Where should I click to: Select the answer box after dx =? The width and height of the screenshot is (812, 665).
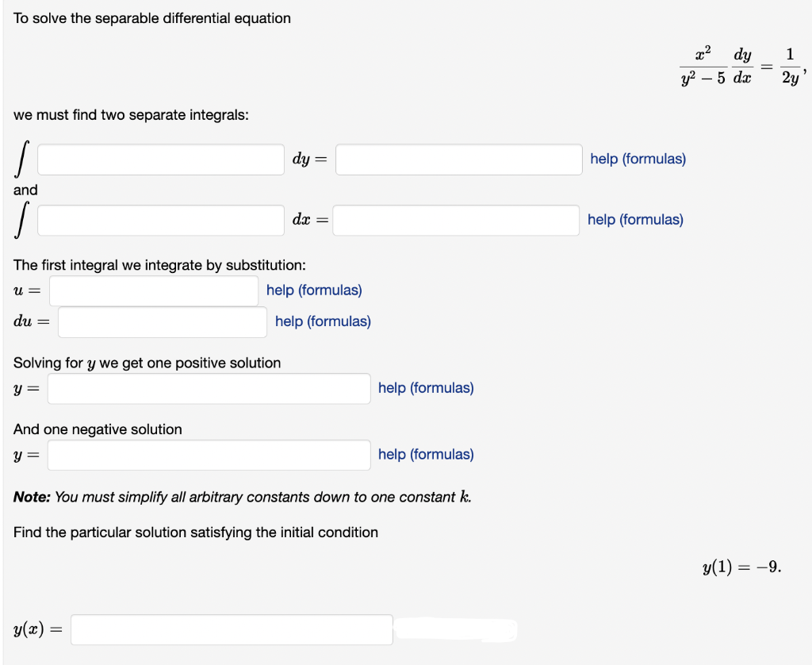[x=458, y=220]
